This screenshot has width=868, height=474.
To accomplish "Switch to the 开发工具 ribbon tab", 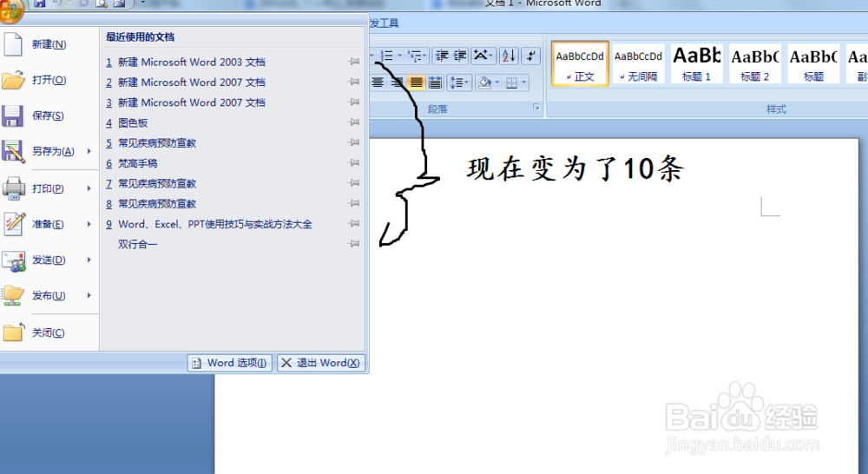I will point(385,23).
